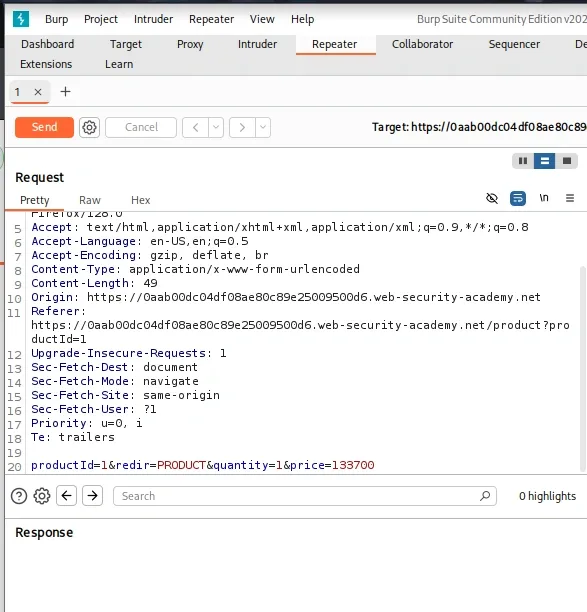587x612 pixels.
Task: Open the send settings gear icon
Action: (89, 127)
